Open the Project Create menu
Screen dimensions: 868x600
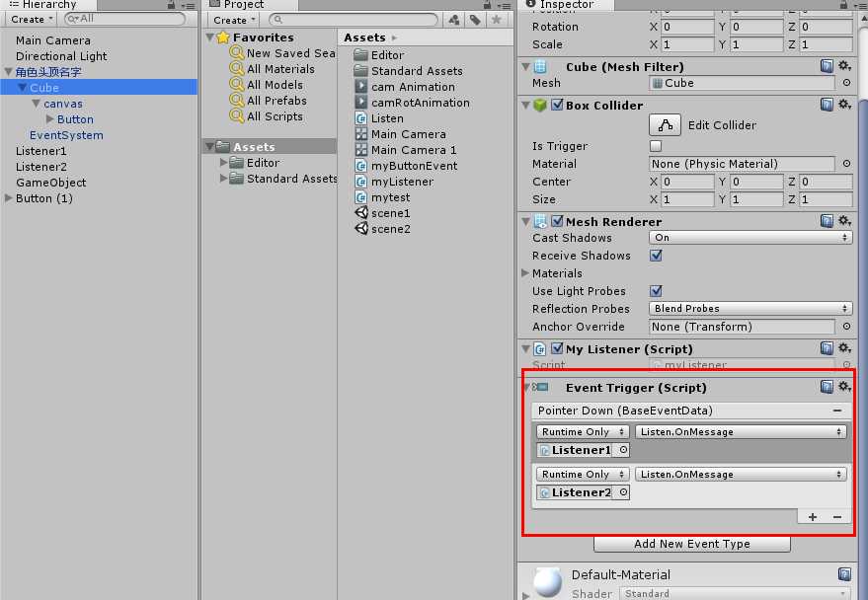click(234, 20)
